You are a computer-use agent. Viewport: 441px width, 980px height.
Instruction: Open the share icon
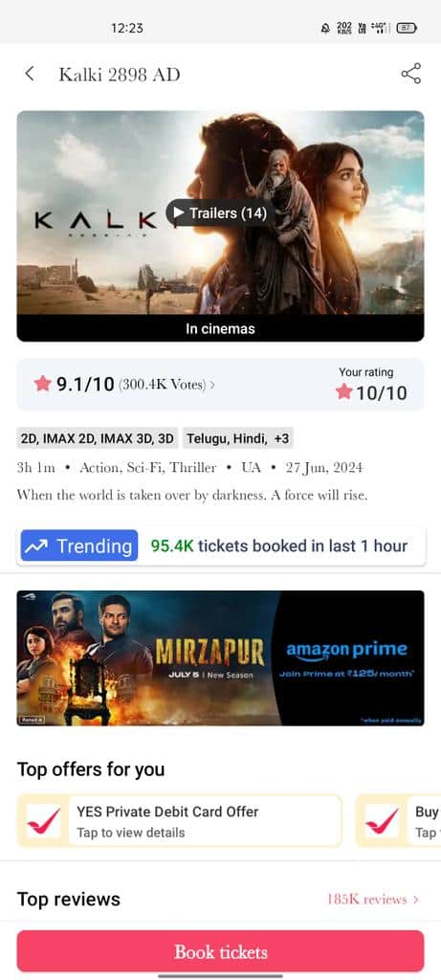[x=411, y=74]
